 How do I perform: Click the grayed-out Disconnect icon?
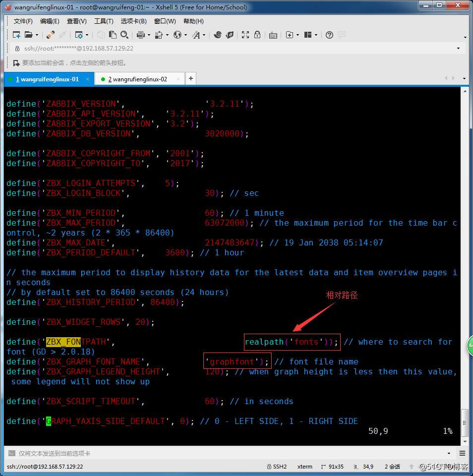(62, 35)
